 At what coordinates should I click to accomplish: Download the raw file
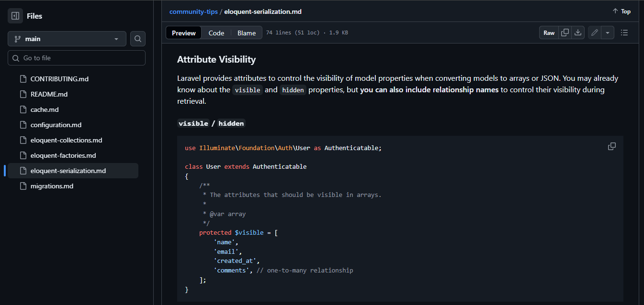[578, 33]
